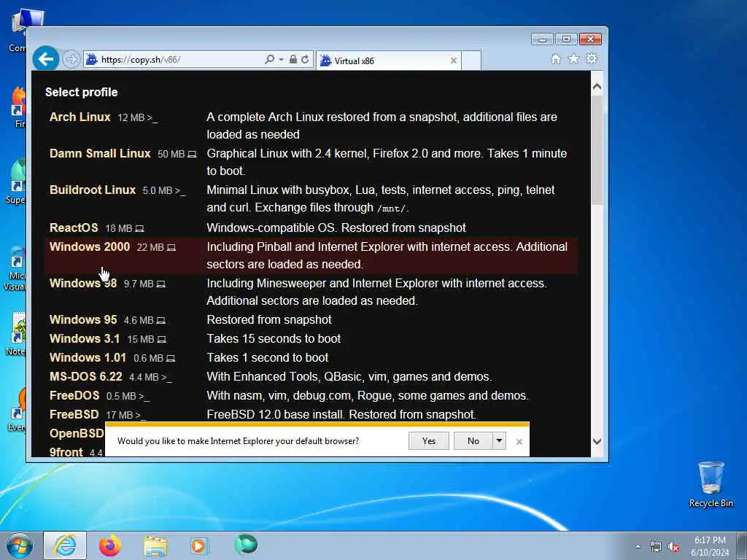Click the monitor icon beside Windows 98
The width and height of the screenshot is (747, 560).
pyautogui.click(x=161, y=284)
